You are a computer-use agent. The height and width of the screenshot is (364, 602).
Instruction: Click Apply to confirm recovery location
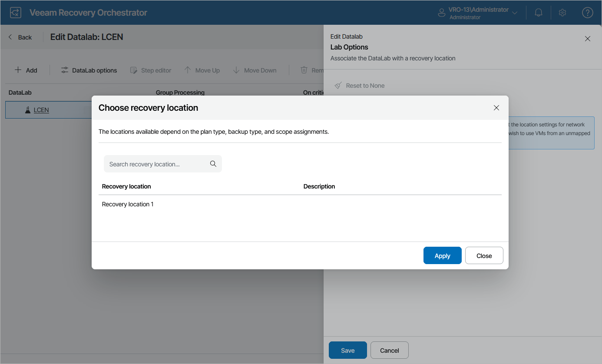(442, 255)
